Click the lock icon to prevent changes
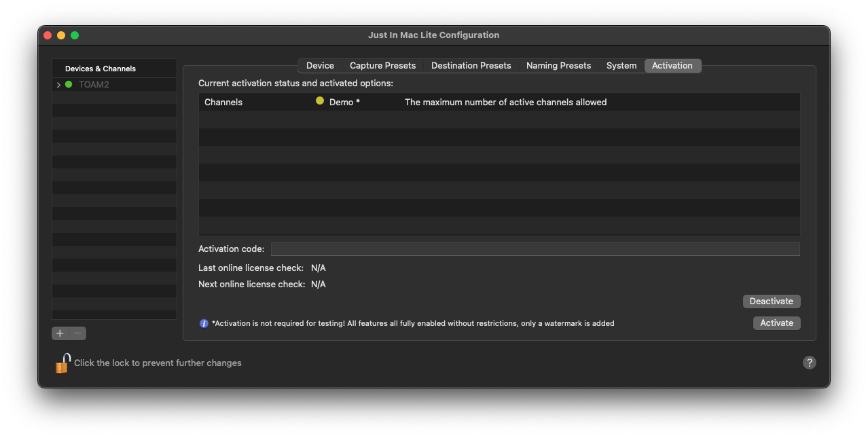This screenshot has width=868, height=438. 62,363
